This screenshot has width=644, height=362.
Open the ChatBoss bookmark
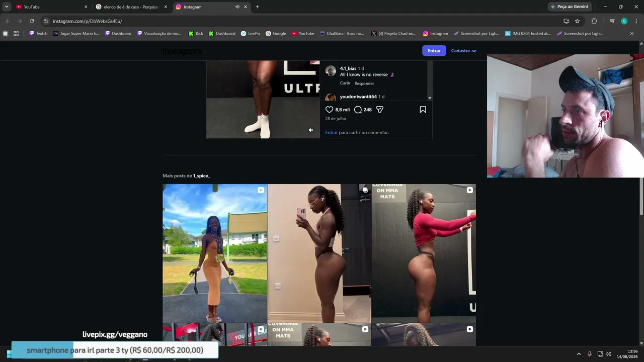tap(342, 34)
